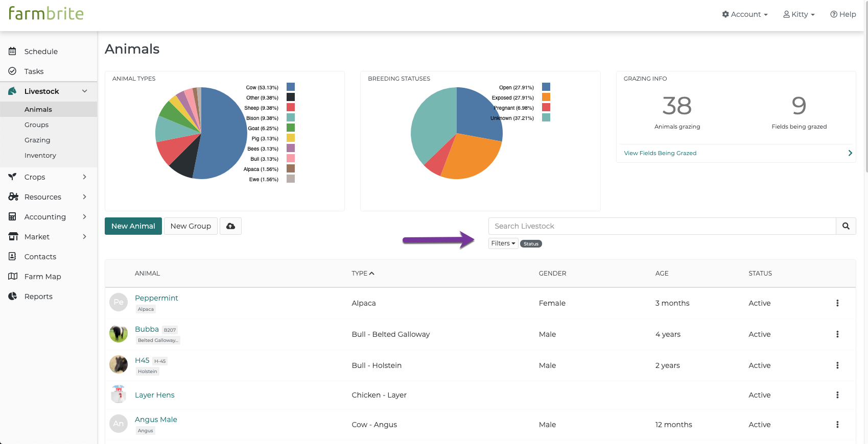This screenshot has height=444, width=868.
Task: Expand the Accounting sidebar section
Action: pyautogui.click(x=85, y=216)
